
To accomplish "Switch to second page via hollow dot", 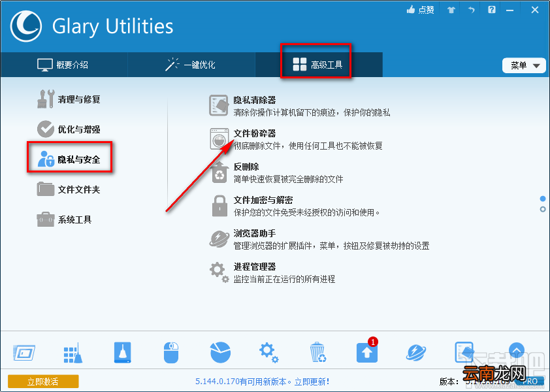I will pyautogui.click(x=543, y=210).
